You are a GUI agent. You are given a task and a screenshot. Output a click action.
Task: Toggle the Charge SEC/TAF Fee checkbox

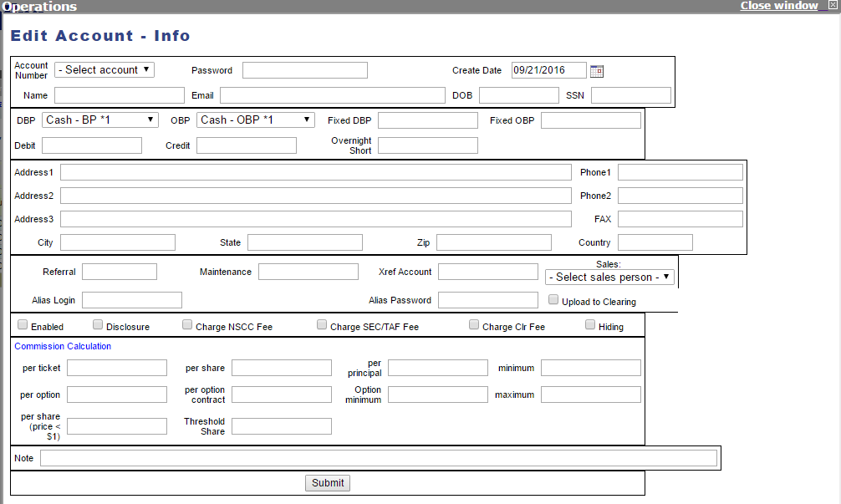click(322, 324)
